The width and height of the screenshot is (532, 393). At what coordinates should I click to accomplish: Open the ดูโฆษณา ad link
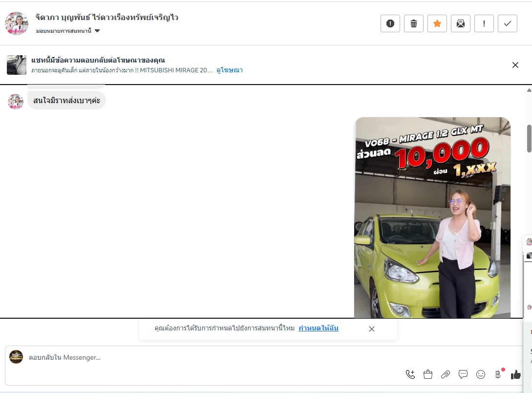click(x=230, y=70)
